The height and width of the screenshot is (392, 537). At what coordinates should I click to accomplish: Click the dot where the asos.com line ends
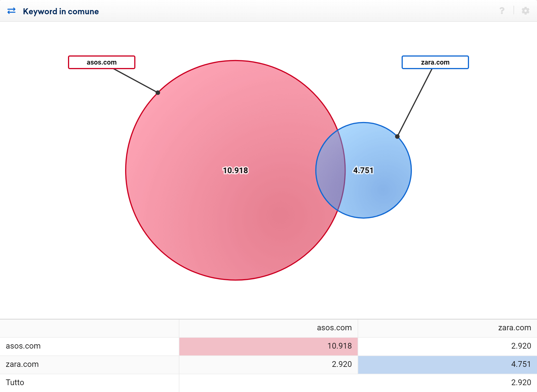click(x=158, y=93)
